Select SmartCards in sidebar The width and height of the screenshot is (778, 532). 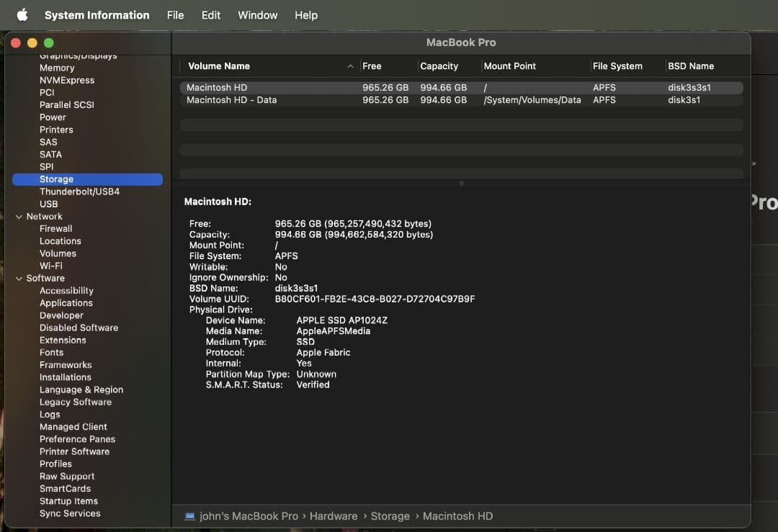point(65,489)
